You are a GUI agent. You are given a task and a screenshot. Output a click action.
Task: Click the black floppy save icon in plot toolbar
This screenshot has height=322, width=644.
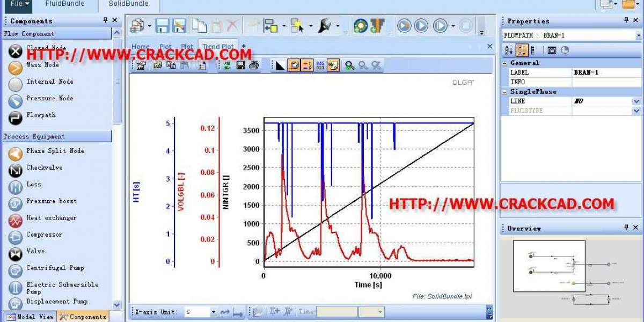241,65
